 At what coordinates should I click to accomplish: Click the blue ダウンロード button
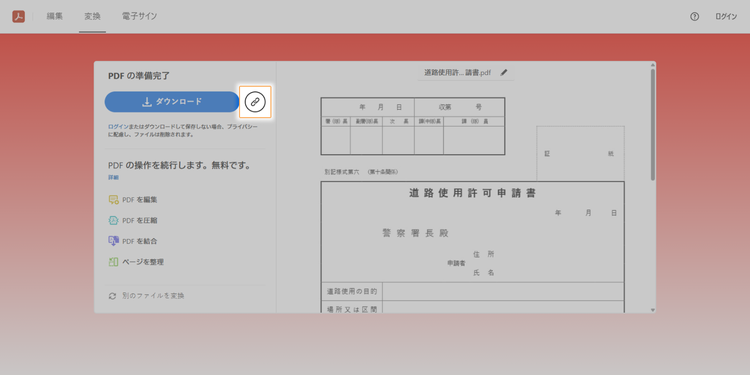(x=172, y=102)
